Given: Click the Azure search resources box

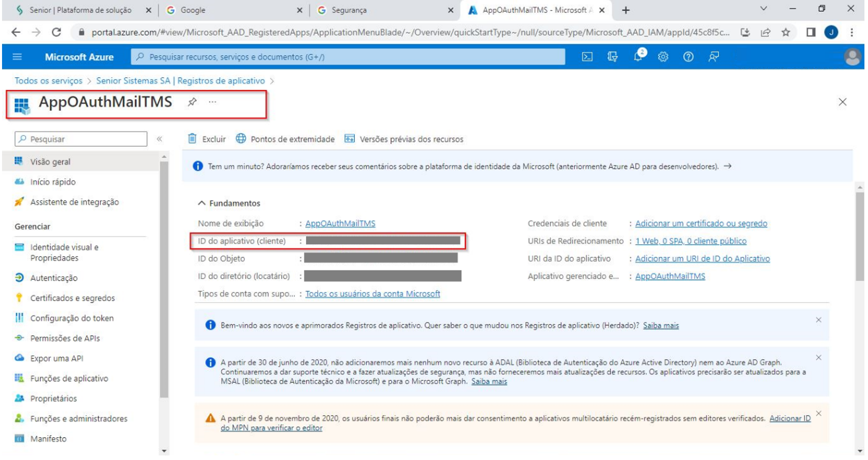Looking at the screenshot, I should tap(348, 57).
